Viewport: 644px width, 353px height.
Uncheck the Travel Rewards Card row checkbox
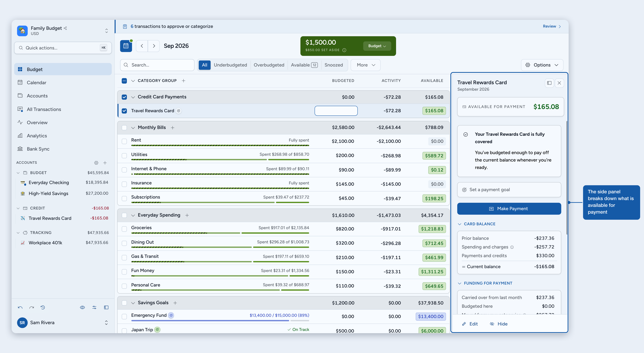point(124,111)
